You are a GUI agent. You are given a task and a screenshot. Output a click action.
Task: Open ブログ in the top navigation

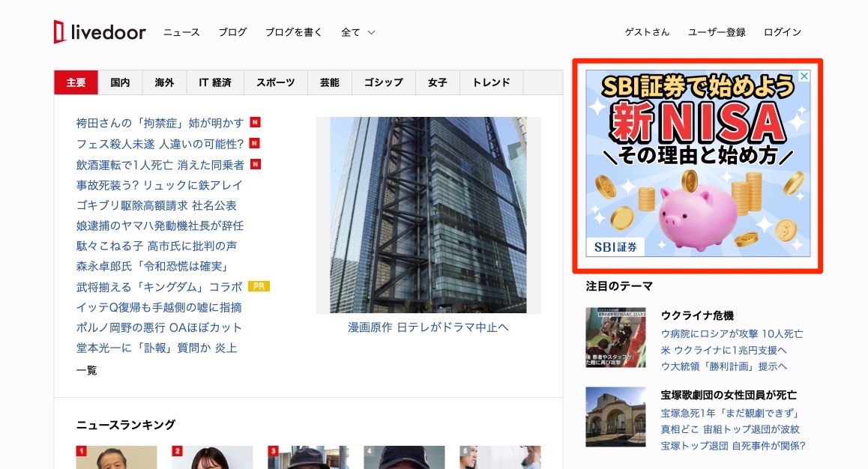[232, 32]
